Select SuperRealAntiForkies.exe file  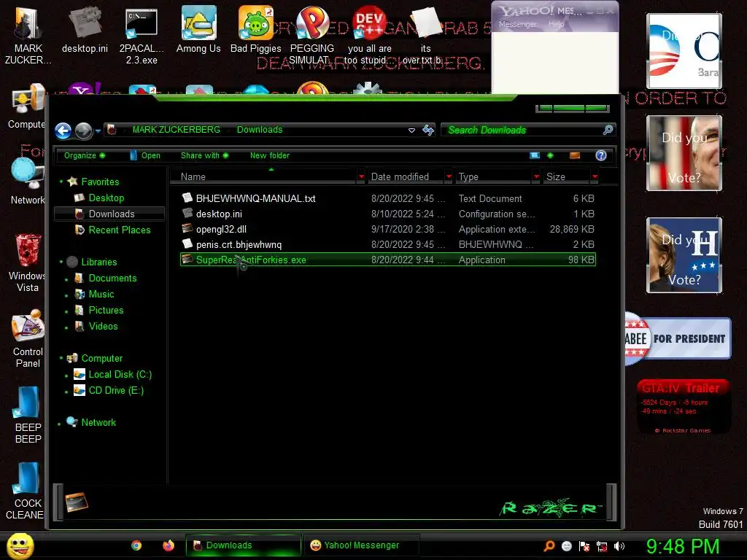(388, 260)
